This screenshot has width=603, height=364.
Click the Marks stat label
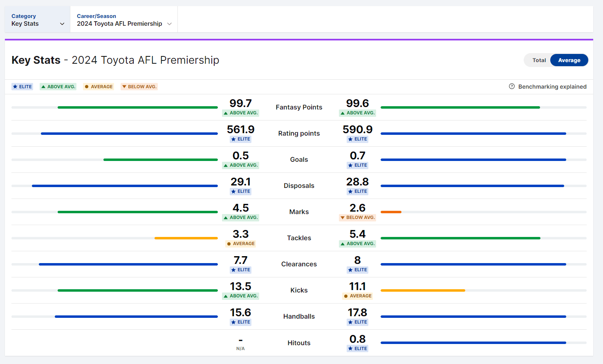click(x=299, y=212)
